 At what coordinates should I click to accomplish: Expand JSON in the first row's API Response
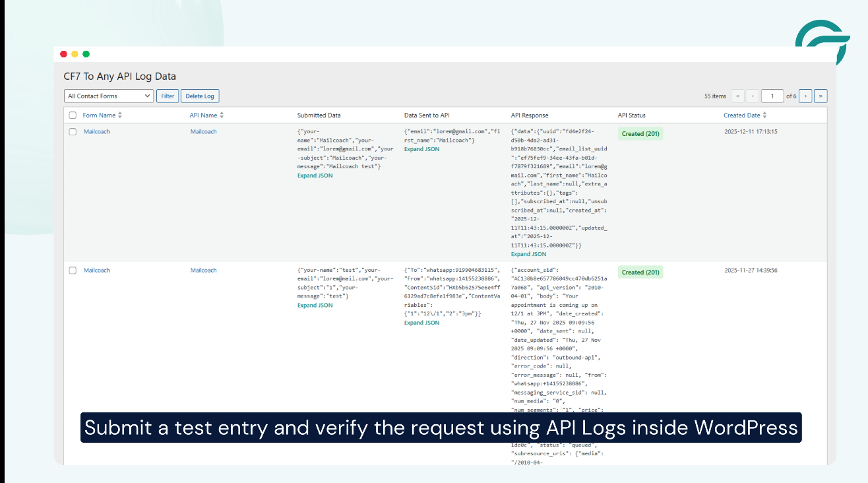(528, 254)
